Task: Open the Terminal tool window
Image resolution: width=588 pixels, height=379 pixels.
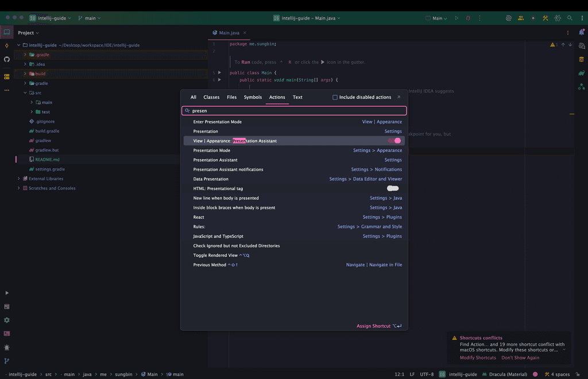Action: (x=7, y=334)
